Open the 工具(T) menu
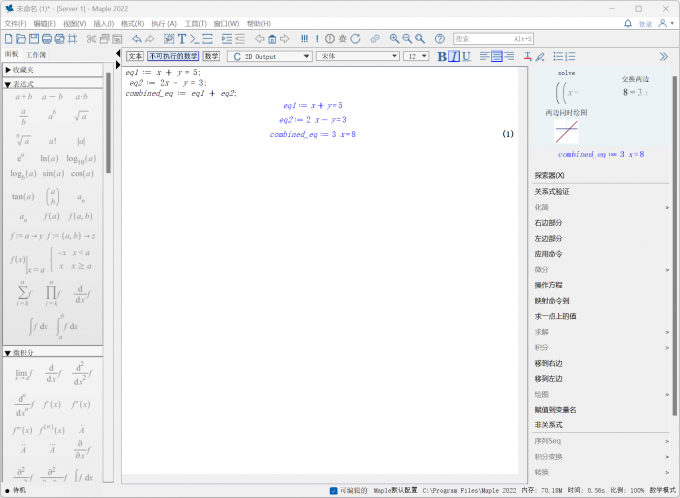 point(196,23)
